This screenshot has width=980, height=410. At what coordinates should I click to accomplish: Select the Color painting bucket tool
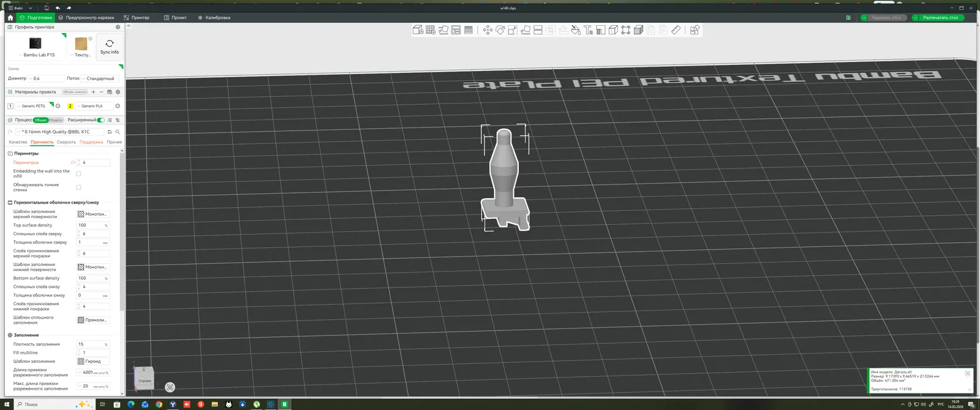coord(576,29)
